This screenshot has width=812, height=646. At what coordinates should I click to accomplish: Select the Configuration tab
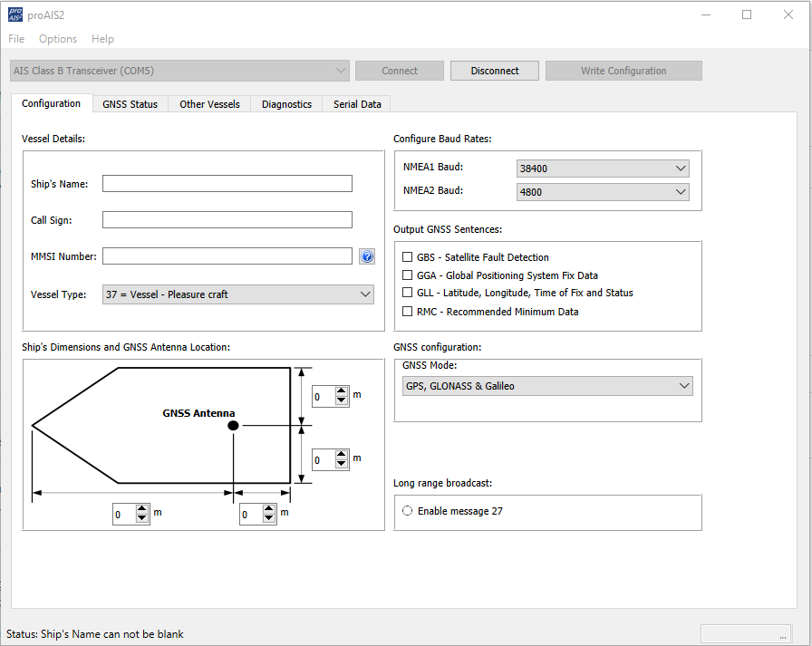[x=52, y=103]
